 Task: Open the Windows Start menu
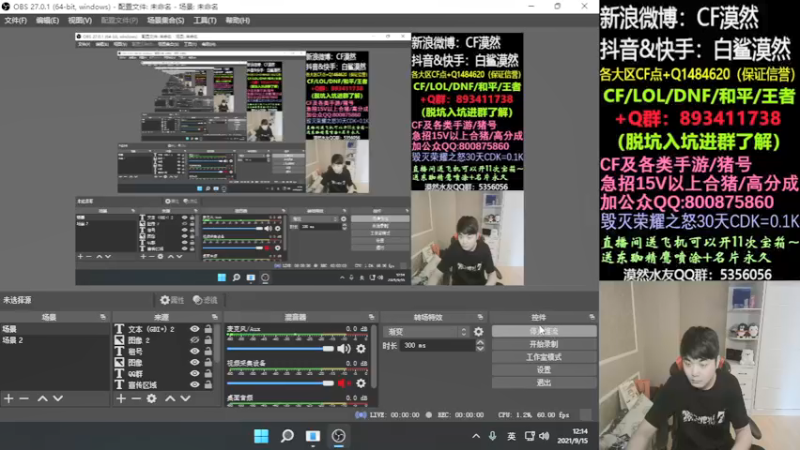261,436
